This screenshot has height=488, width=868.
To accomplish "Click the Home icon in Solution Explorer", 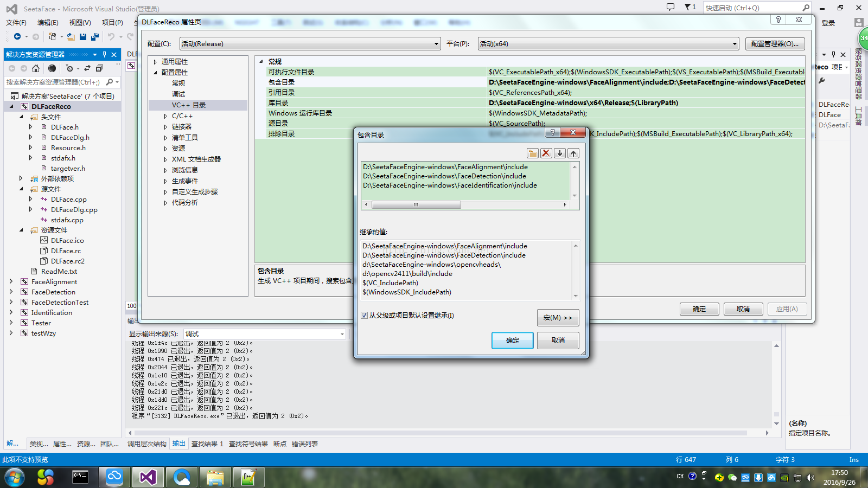I will pyautogui.click(x=36, y=68).
